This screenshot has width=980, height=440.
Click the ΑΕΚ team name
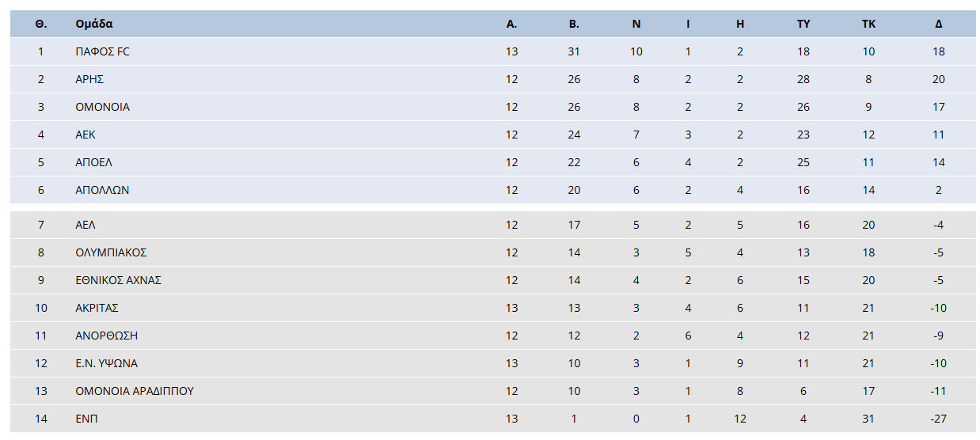[x=85, y=135]
